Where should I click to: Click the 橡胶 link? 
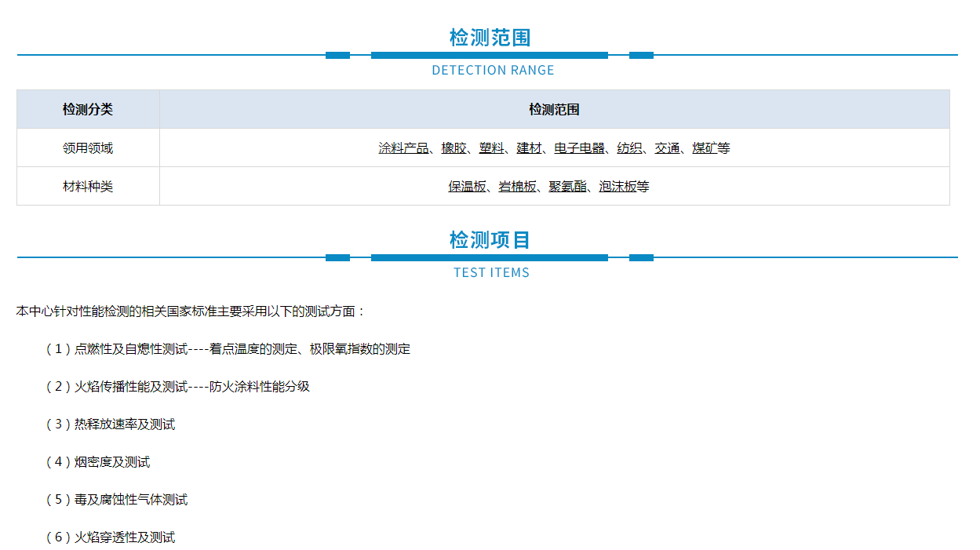[x=454, y=148]
